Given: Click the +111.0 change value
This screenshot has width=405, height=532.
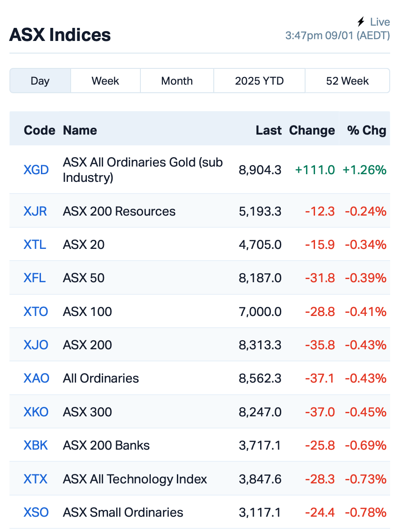Looking at the screenshot, I should [x=315, y=170].
